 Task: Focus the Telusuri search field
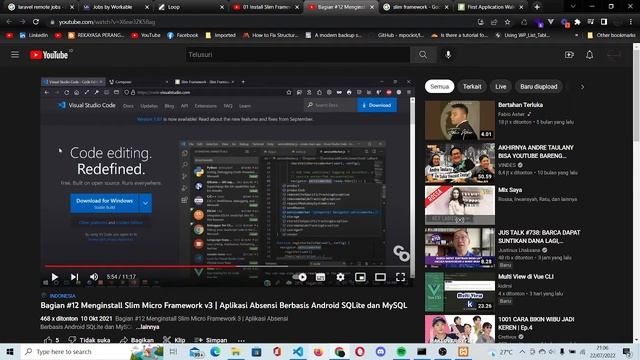(297, 54)
